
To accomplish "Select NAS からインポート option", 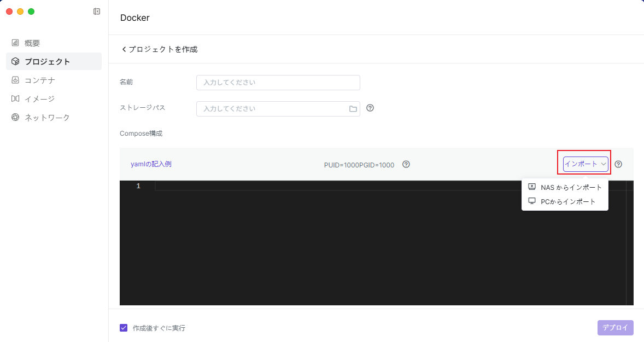I will click(571, 187).
